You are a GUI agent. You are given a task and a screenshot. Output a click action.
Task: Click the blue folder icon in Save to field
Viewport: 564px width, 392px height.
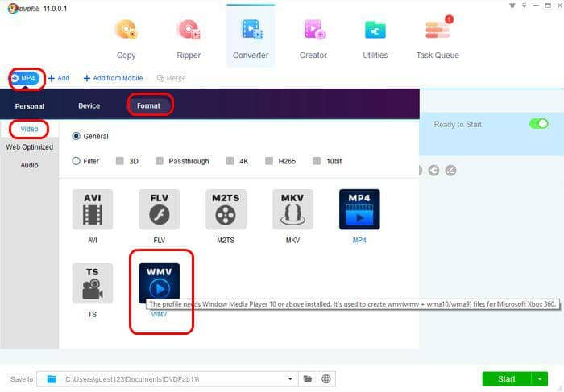point(52,378)
